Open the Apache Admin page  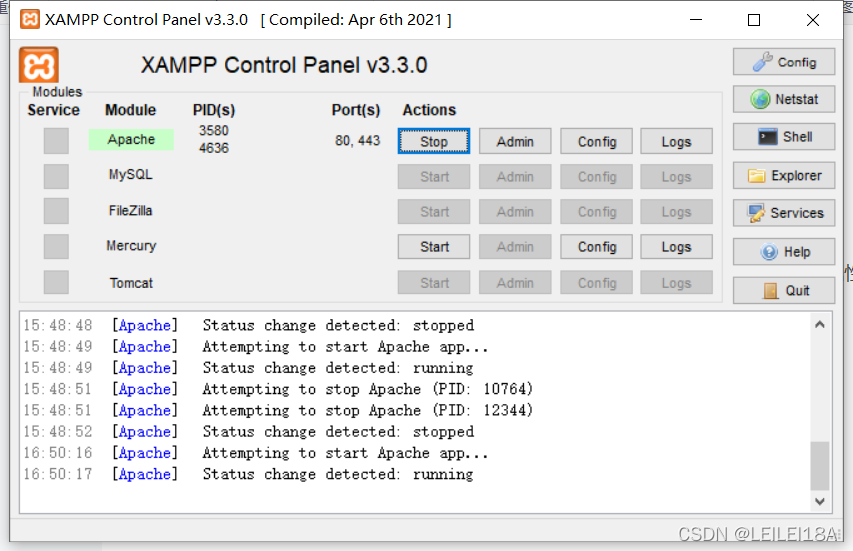(515, 141)
